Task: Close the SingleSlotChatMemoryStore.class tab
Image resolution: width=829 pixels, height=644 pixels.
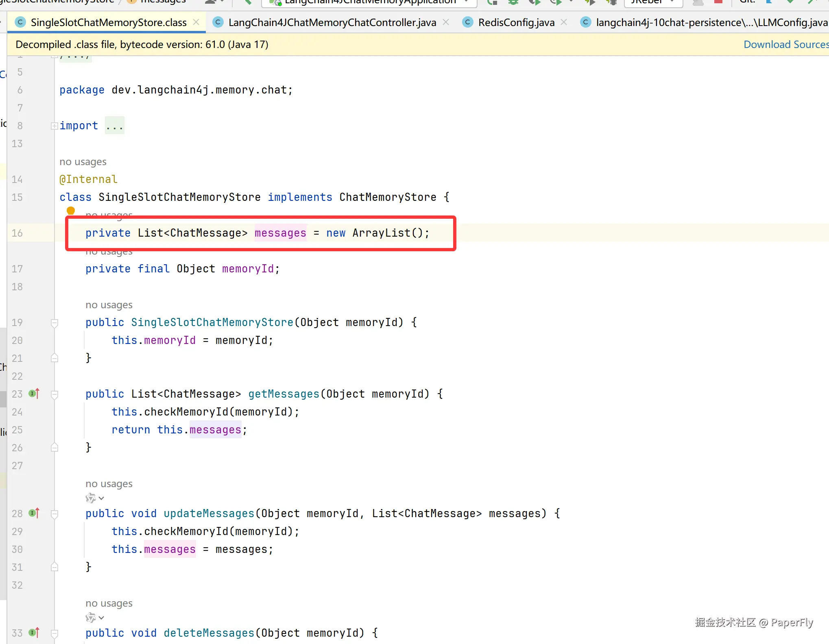Action: point(196,22)
